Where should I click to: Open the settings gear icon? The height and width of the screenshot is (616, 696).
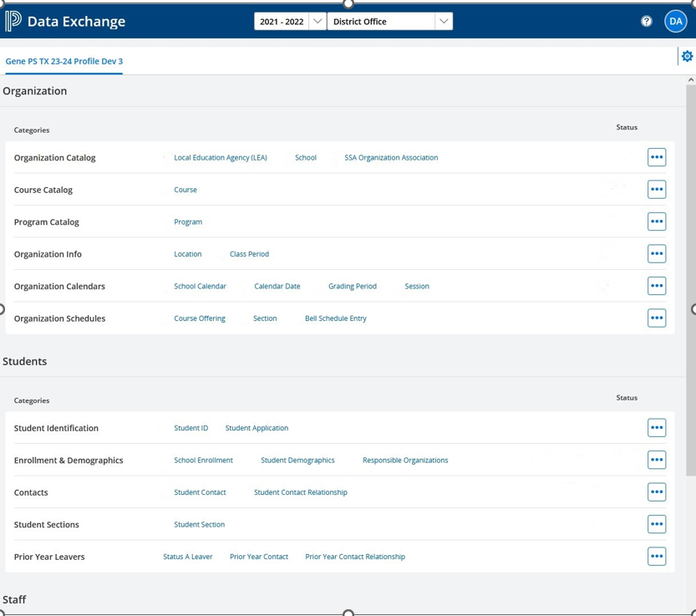point(686,56)
